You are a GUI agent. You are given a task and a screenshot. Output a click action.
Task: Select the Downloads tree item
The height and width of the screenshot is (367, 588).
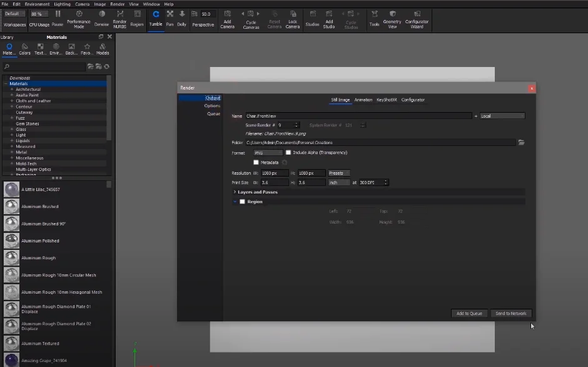tap(20, 78)
